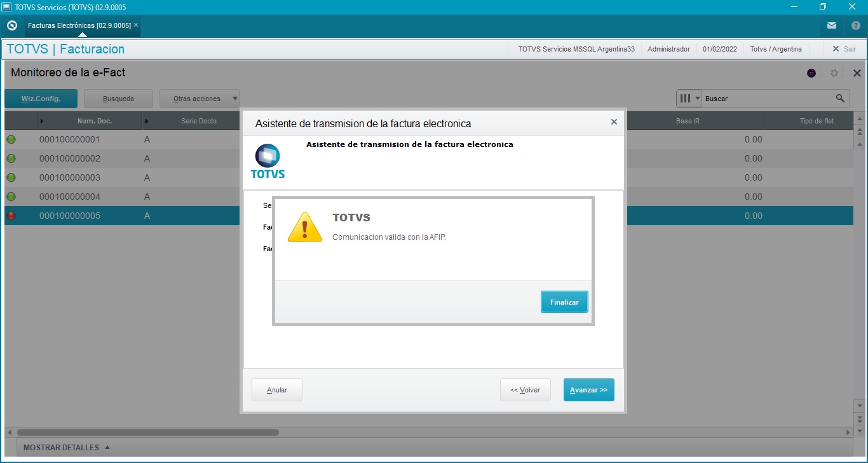
Task: Open the mail envelope icon
Action: click(x=832, y=25)
